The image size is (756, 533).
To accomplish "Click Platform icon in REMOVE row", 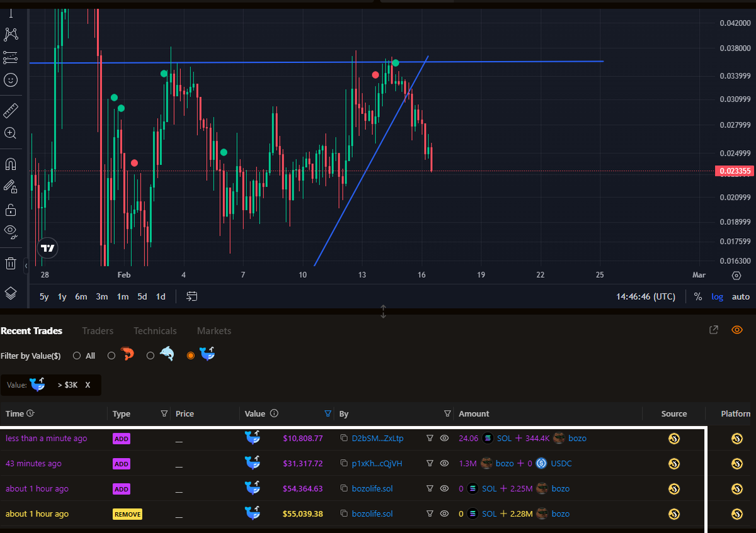I will pyautogui.click(x=736, y=514).
